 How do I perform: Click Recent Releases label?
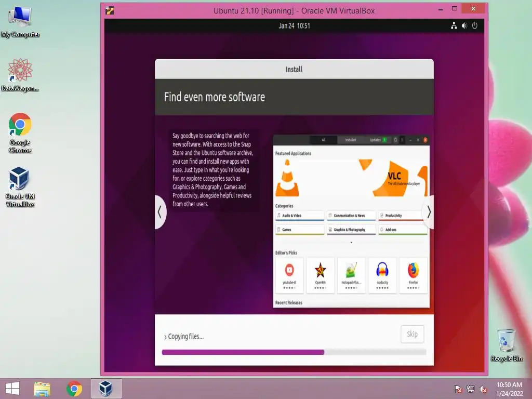(289, 303)
